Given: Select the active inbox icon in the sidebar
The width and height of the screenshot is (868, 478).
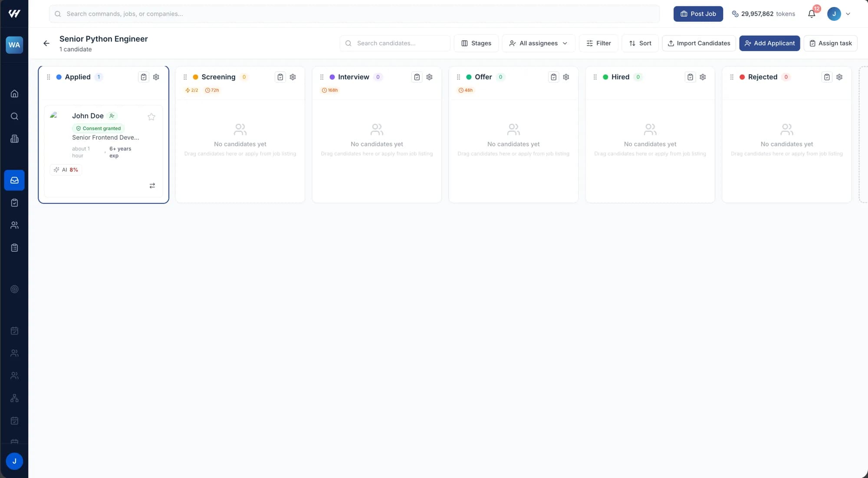Looking at the screenshot, I should [x=14, y=180].
